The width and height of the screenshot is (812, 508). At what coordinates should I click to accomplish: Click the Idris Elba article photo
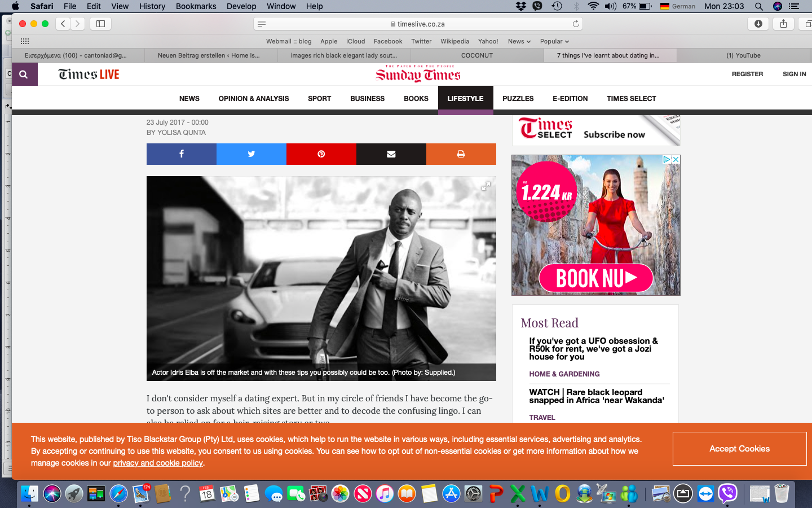[321, 278]
